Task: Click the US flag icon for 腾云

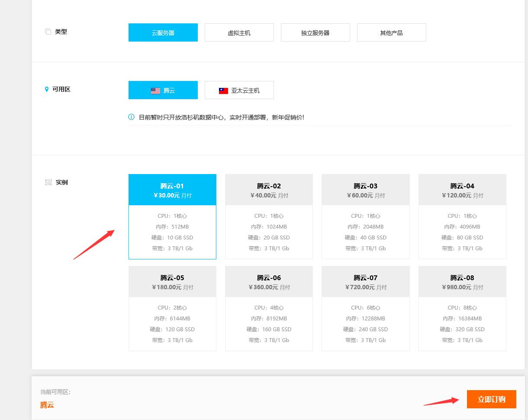Action: 155,91
